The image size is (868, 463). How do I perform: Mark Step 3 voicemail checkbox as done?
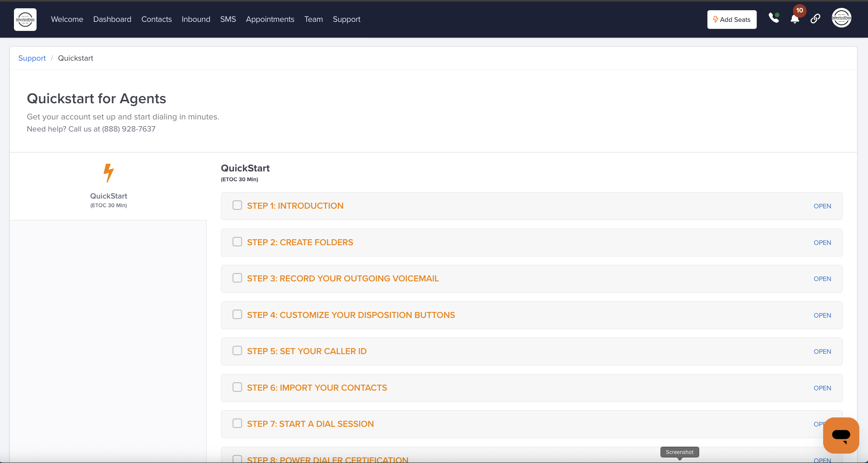point(237,278)
